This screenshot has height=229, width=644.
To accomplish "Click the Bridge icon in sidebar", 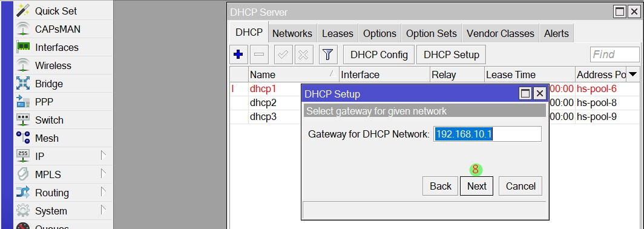I will point(23,84).
